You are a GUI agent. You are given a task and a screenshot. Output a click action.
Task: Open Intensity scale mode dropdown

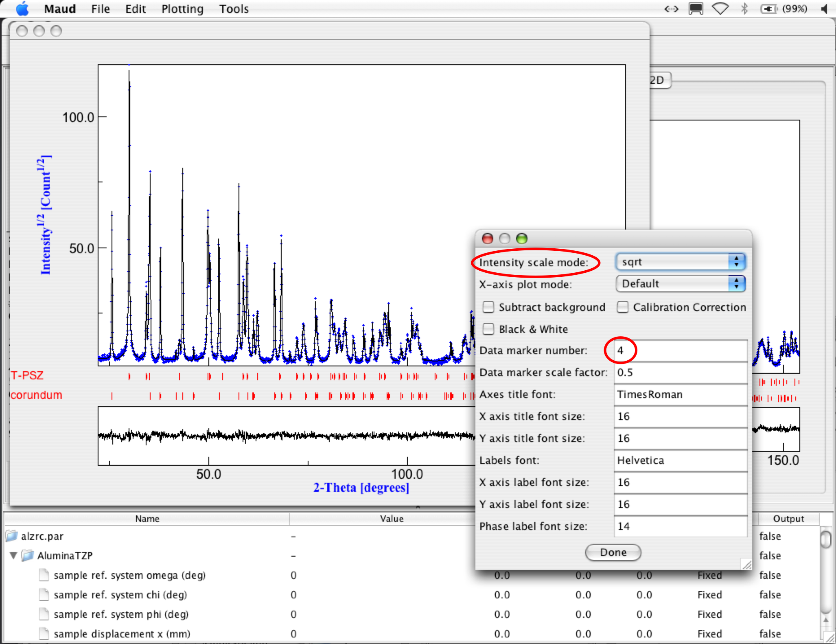681,262
